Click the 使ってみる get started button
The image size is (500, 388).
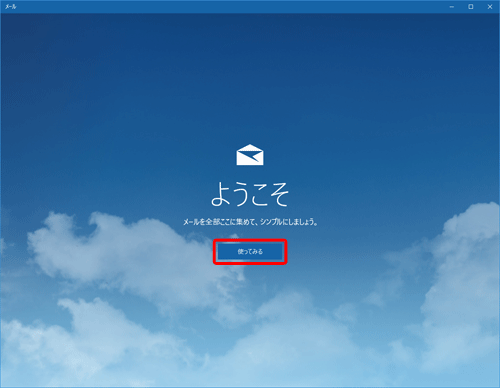(250, 252)
